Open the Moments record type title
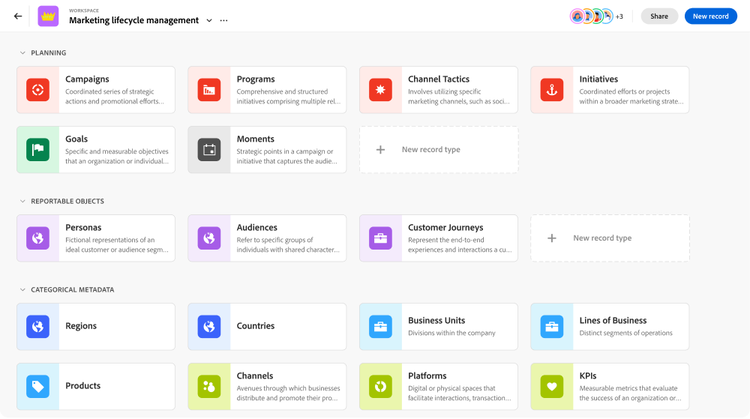The width and height of the screenshot is (750, 419). (255, 139)
